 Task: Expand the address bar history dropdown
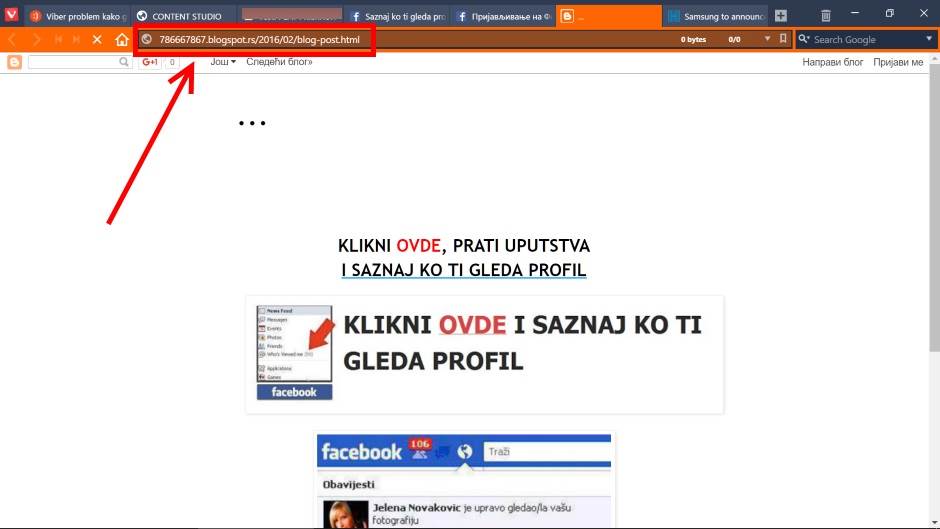767,39
